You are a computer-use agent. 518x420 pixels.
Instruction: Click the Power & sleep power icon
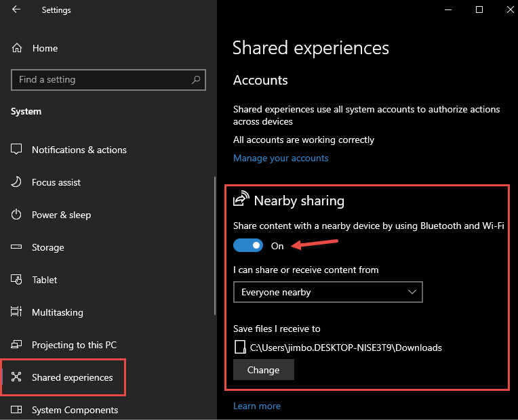tap(16, 215)
